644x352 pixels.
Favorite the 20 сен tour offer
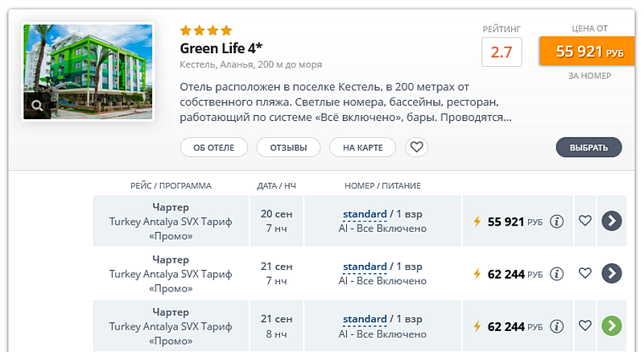point(585,221)
